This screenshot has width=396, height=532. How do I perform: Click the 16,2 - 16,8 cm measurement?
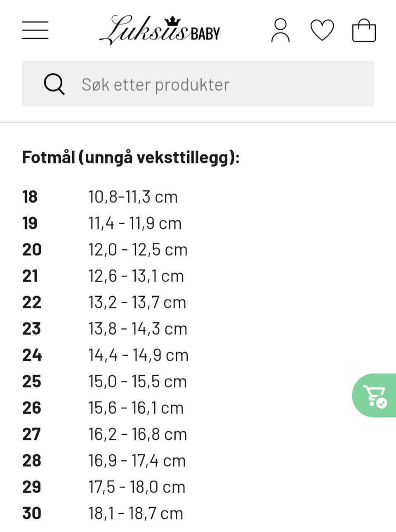[x=138, y=434]
